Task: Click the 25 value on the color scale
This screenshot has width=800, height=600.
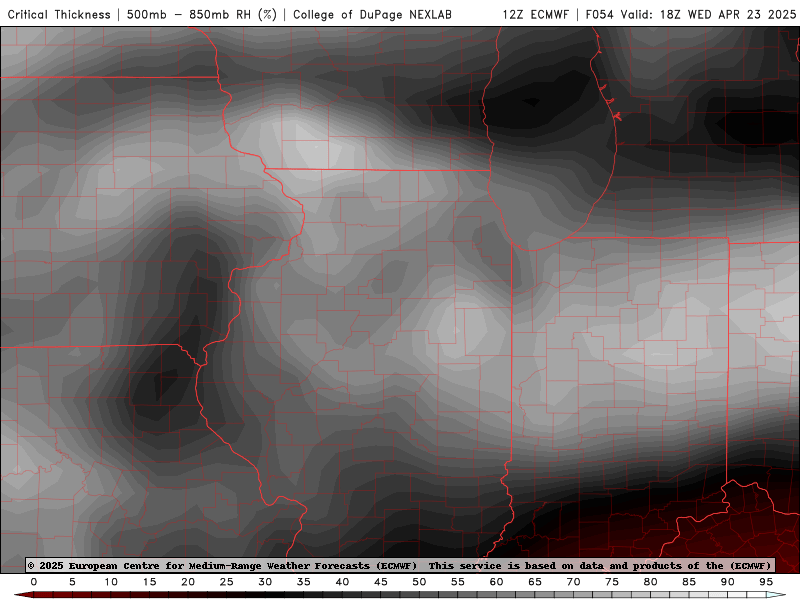Action: (x=227, y=582)
